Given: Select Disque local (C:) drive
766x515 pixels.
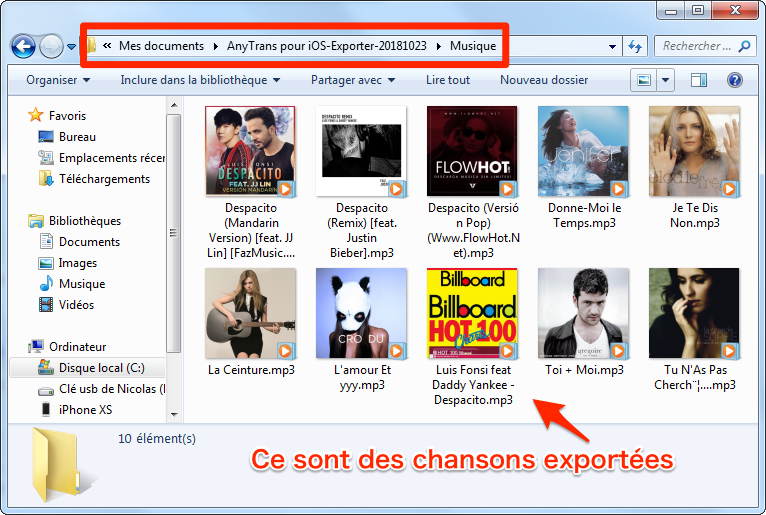Looking at the screenshot, I should pyautogui.click(x=102, y=368).
